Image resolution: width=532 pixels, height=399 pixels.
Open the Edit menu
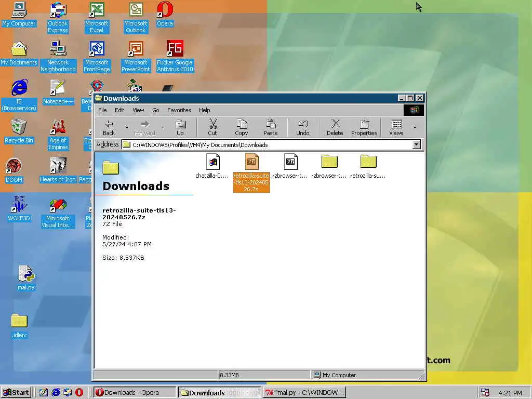pyautogui.click(x=119, y=110)
